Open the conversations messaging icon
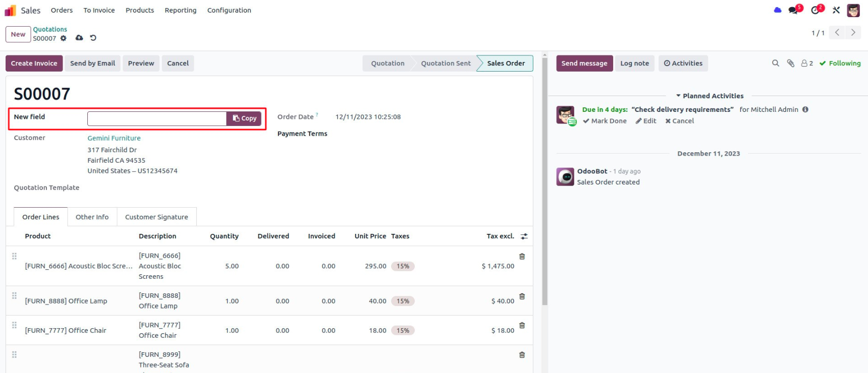Viewport: 868px width, 373px height. pyautogui.click(x=794, y=10)
